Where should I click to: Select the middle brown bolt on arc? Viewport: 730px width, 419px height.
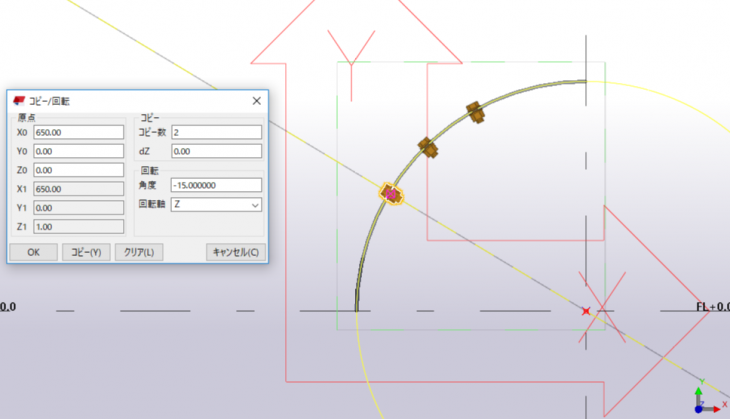(x=428, y=148)
